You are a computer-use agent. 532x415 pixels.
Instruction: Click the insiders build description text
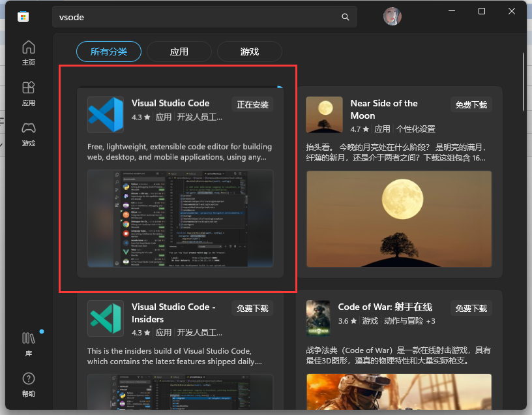coord(174,356)
